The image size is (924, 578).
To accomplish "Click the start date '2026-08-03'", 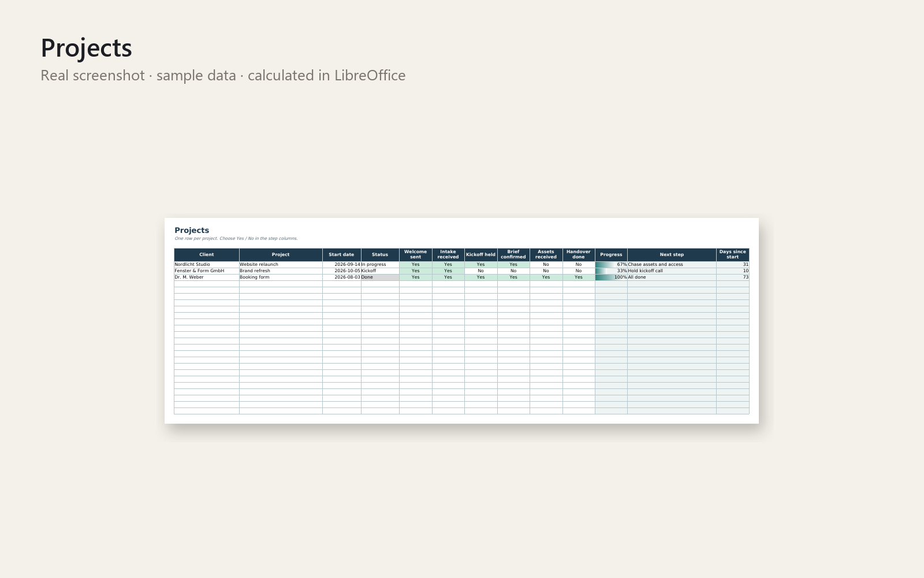I will coord(342,277).
